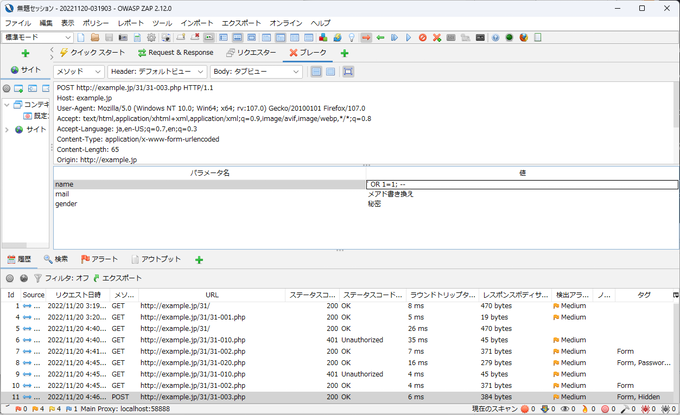680x415 pixels.
Task: Open Session Properties from the toolbar
Action: [137, 38]
